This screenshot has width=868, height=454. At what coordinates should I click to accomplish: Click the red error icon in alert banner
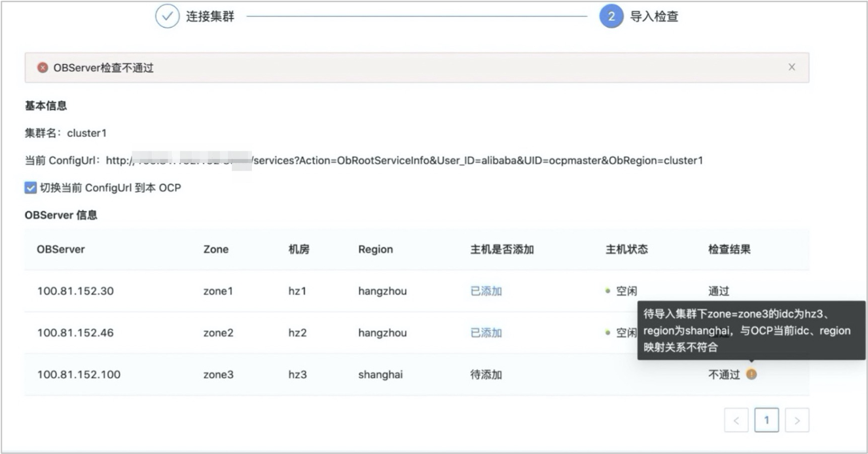tap(43, 67)
